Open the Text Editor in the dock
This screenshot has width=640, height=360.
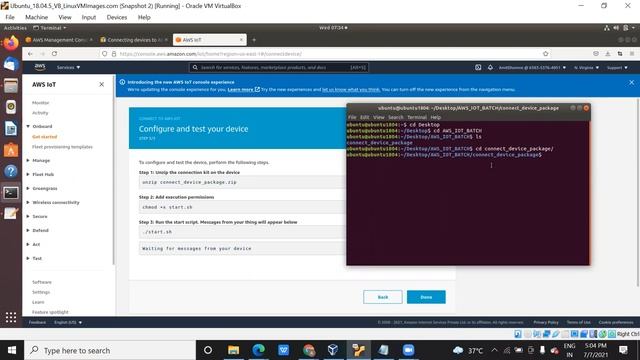click(x=11, y=213)
